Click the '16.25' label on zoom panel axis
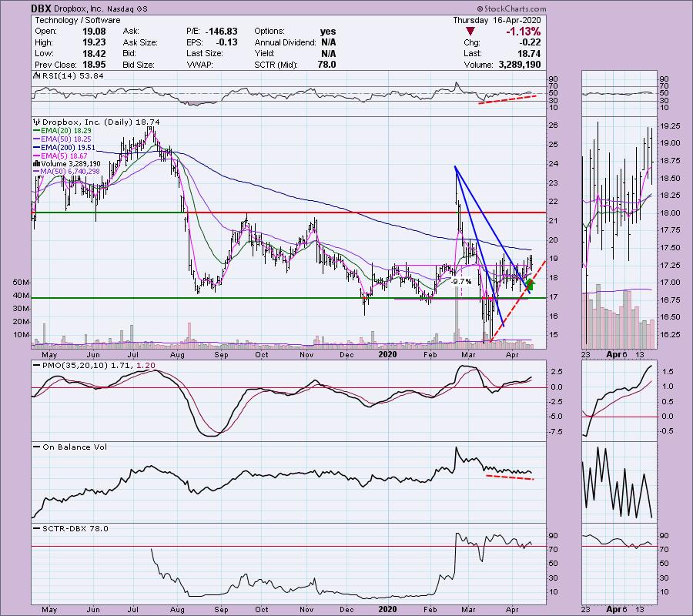The image size is (693, 616). click(x=671, y=334)
